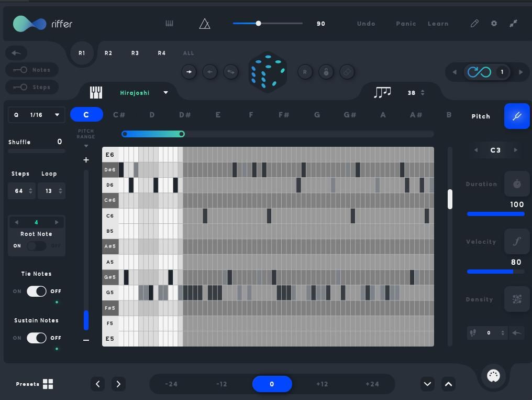Open settings with the gear icon
532x400 pixels.
point(494,24)
